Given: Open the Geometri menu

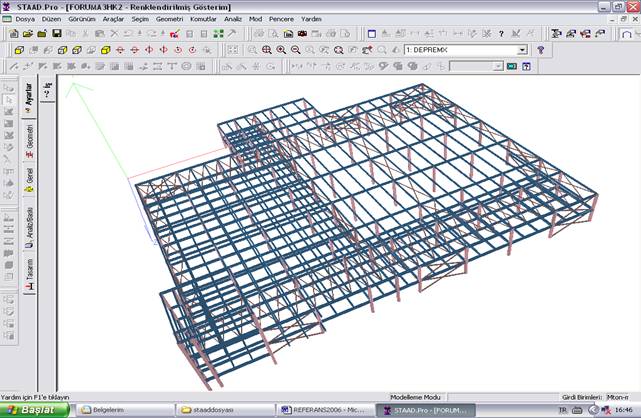Looking at the screenshot, I should 170,19.
